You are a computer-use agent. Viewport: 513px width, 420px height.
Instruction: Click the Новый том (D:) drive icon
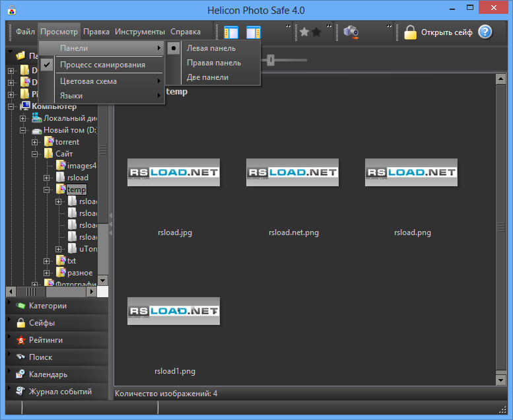pos(37,131)
